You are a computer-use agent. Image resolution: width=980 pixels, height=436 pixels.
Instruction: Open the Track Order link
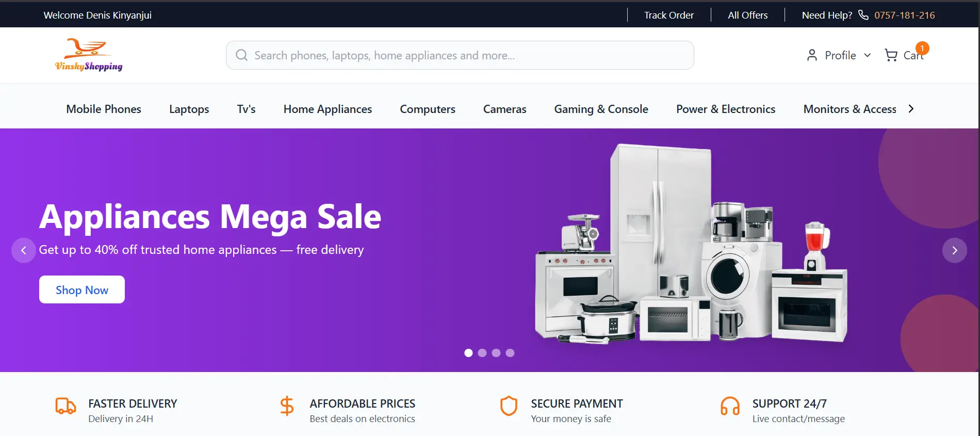point(669,15)
